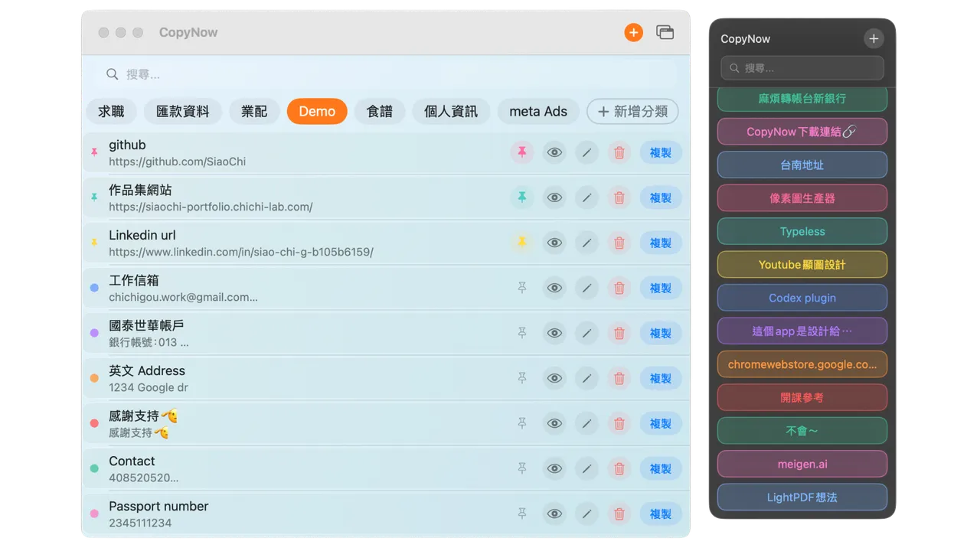Click Codex plugin in mini panel
Screen dimensions: 980x551
(x=802, y=298)
